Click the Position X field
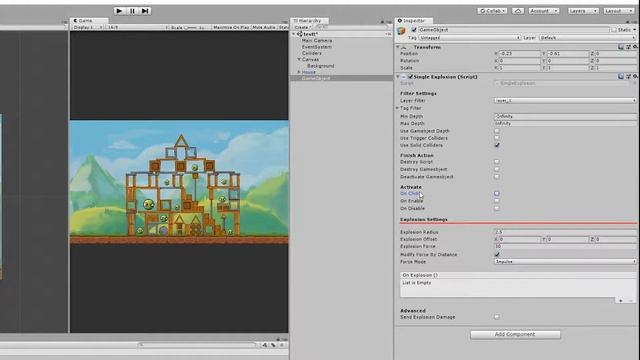The image size is (640, 360). (519, 53)
